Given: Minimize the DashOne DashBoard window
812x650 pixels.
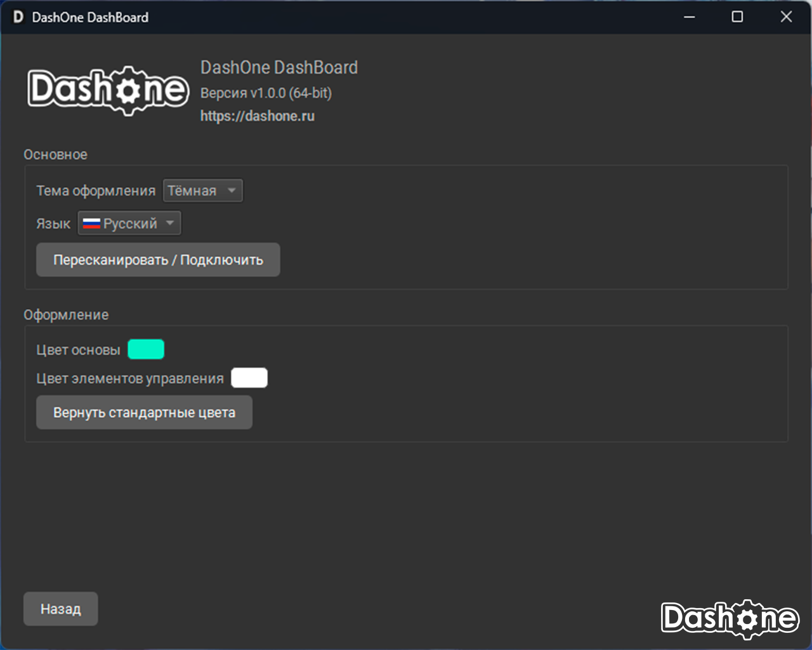Looking at the screenshot, I should 690,17.
